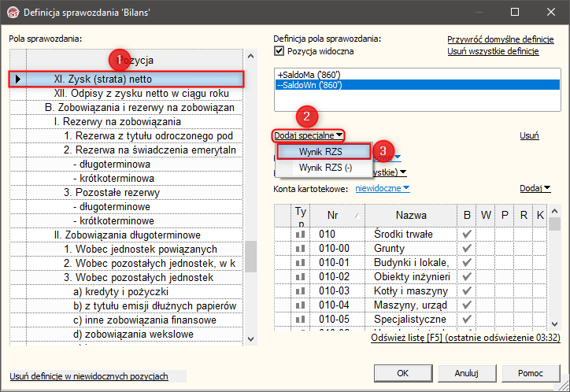Select I. Rezerwy na zobowiązania row
The height and width of the screenshot is (392, 570).
pyautogui.click(x=126, y=122)
